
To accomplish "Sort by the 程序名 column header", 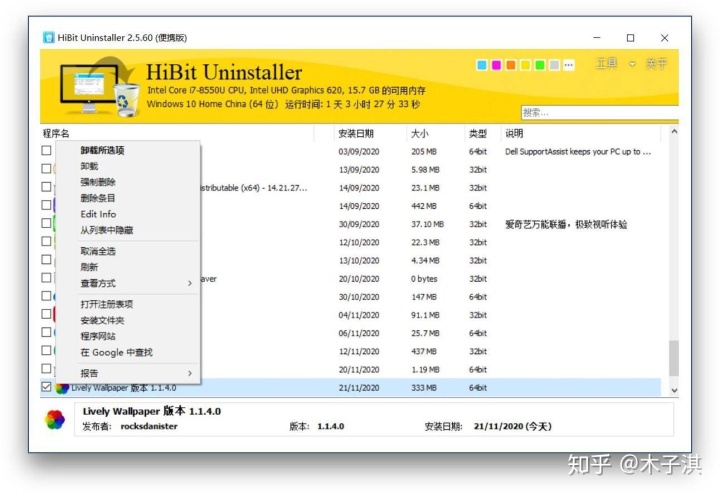I will point(177,134).
